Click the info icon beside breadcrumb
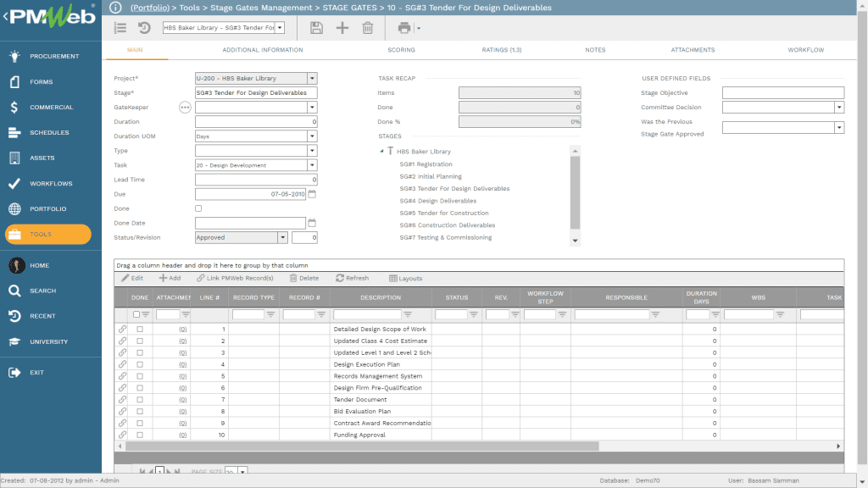868x488 pixels. 115,8
